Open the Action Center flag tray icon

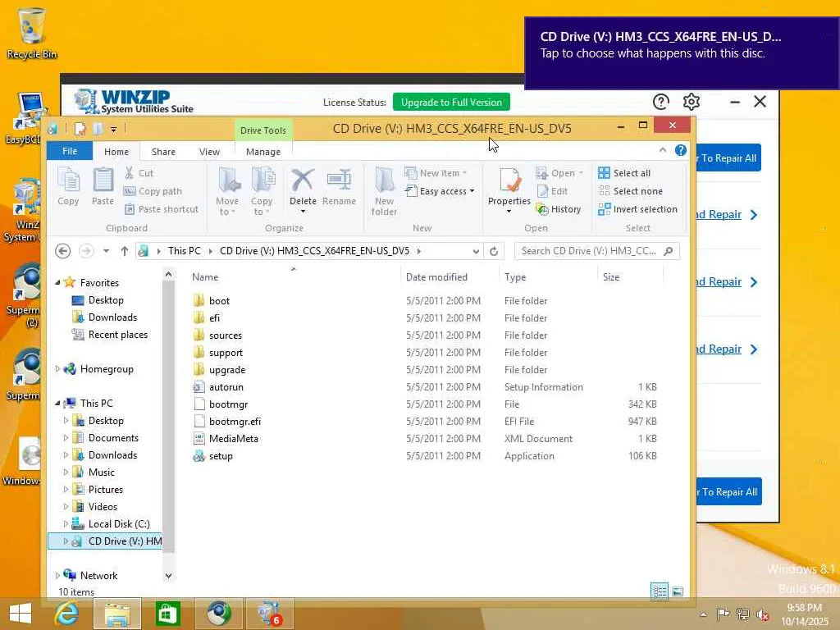point(723,614)
